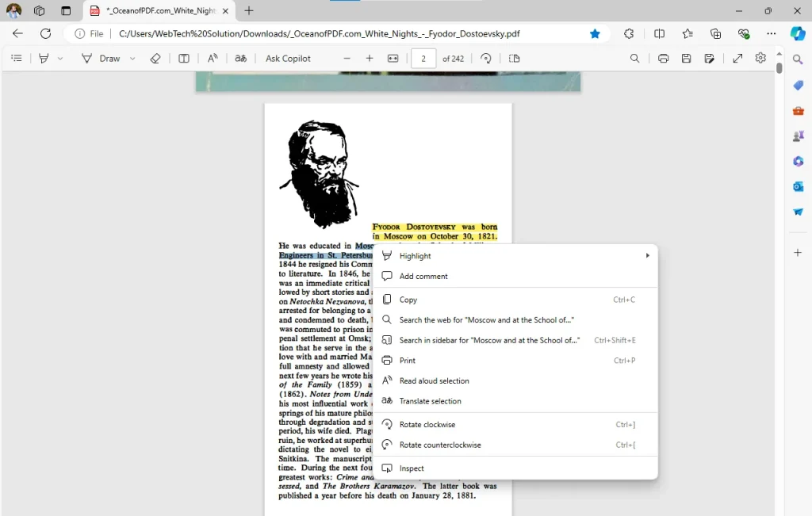Click the page number input field
This screenshot has height=516, width=812.
click(x=423, y=59)
